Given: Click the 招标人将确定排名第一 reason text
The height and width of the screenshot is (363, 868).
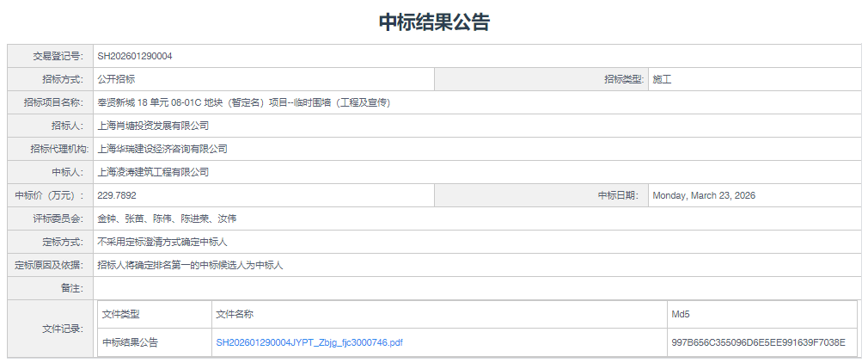Looking at the screenshot, I should pos(190,265).
